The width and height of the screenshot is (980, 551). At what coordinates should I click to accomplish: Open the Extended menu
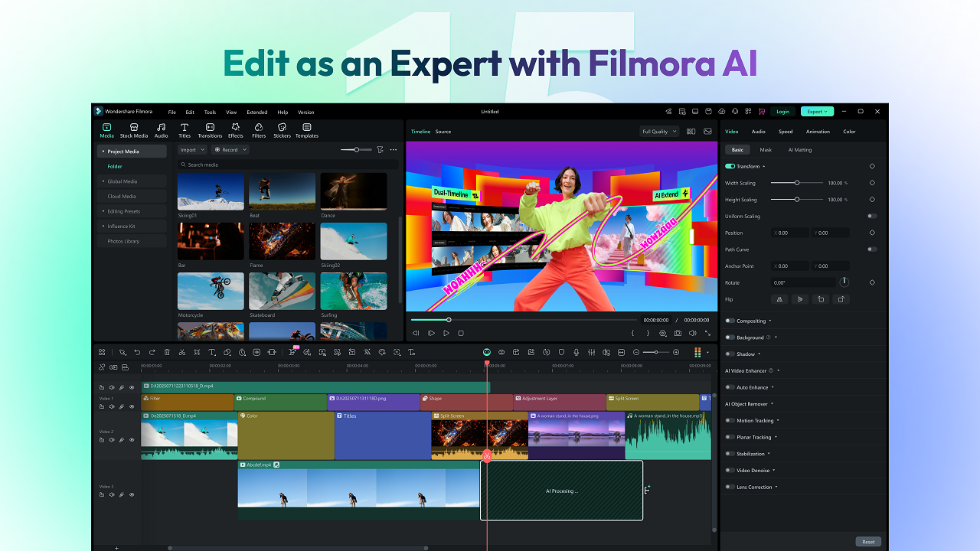click(x=257, y=112)
